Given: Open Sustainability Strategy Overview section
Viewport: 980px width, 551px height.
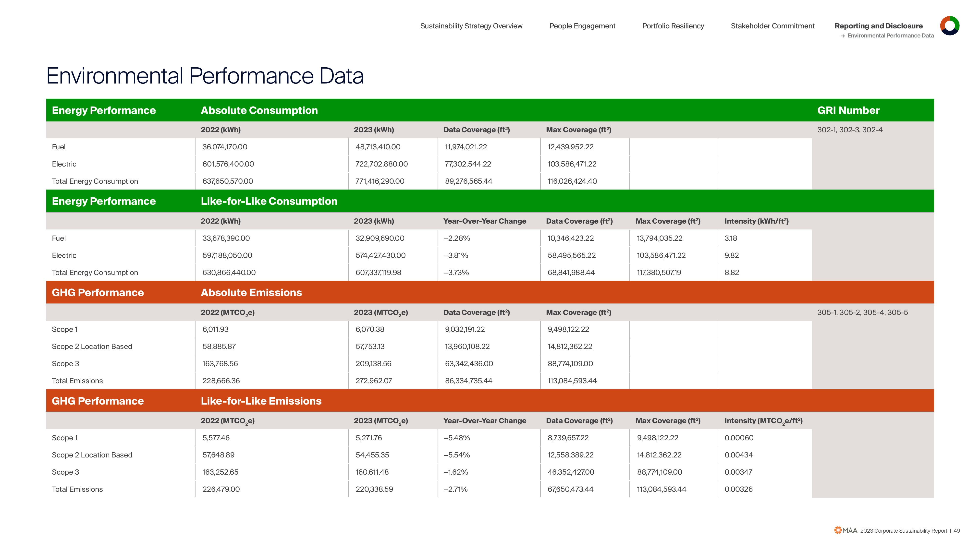Looking at the screenshot, I should [x=471, y=26].
